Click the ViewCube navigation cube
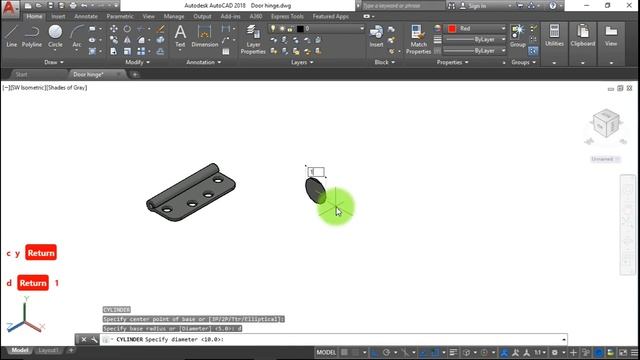 (606, 123)
